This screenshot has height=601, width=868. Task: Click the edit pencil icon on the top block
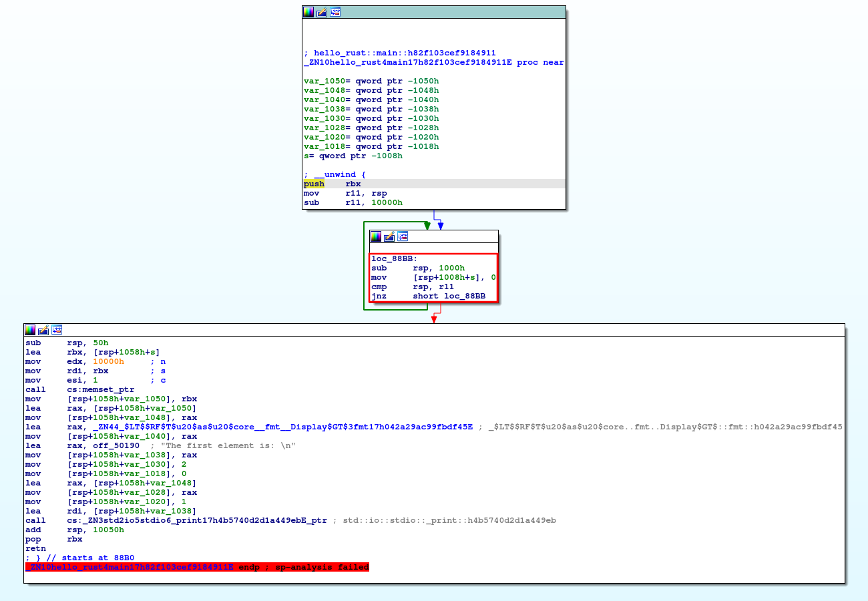click(321, 11)
